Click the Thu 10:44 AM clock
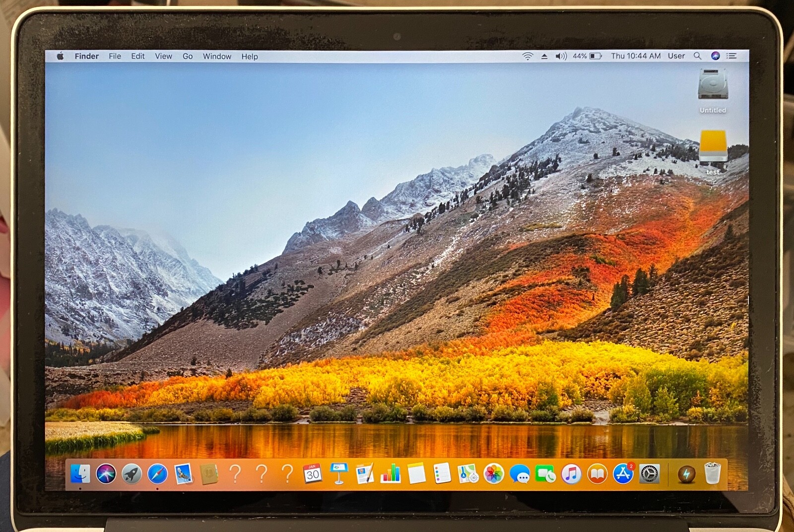 pyautogui.click(x=636, y=56)
